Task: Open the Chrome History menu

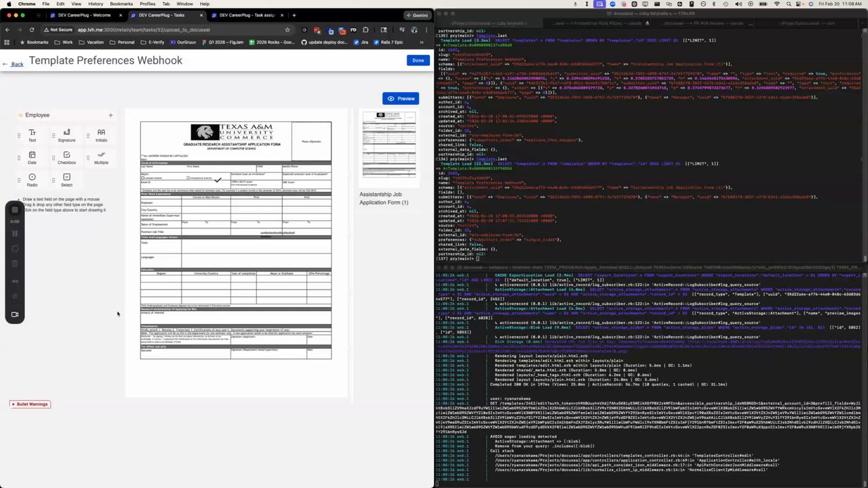Action: [95, 4]
